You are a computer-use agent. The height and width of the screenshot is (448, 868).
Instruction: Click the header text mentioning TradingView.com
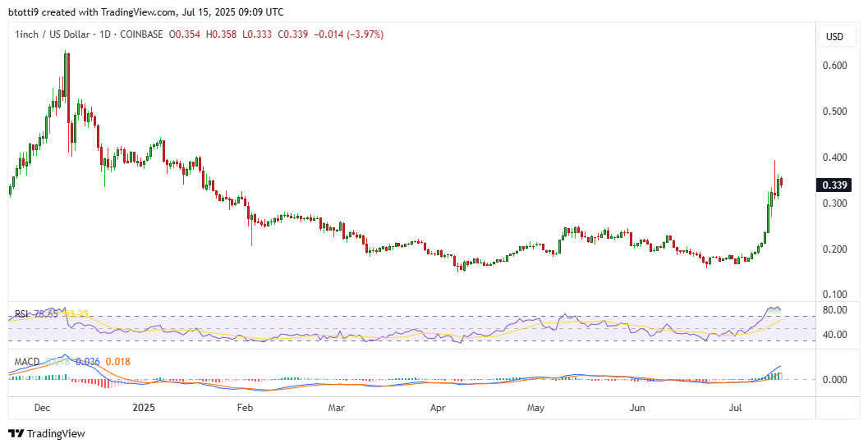coord(146,12)
